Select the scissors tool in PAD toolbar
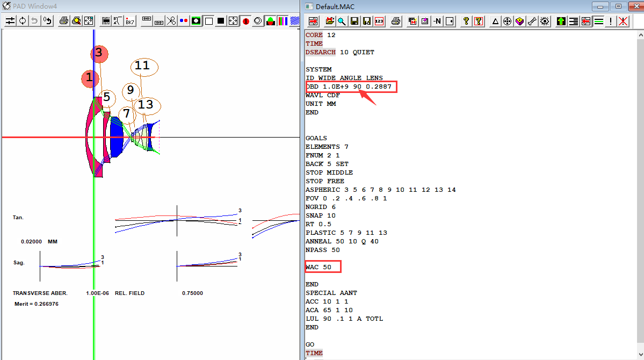This screenshot has height=360, width=644. click(x=171, y=21)
